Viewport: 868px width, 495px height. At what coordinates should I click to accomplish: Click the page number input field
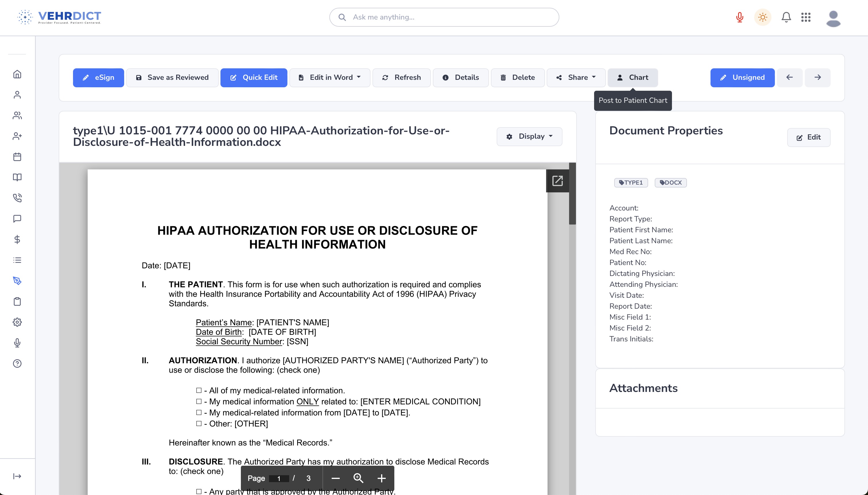point(279,478)
